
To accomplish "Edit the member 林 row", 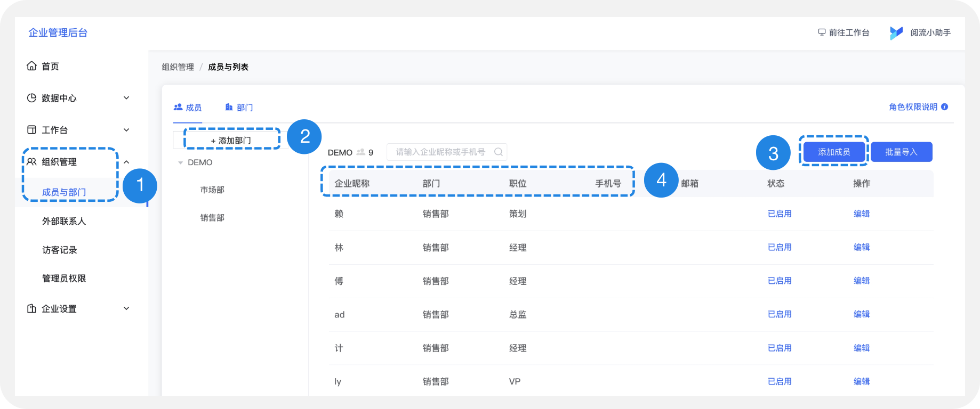I will (862, 247).
